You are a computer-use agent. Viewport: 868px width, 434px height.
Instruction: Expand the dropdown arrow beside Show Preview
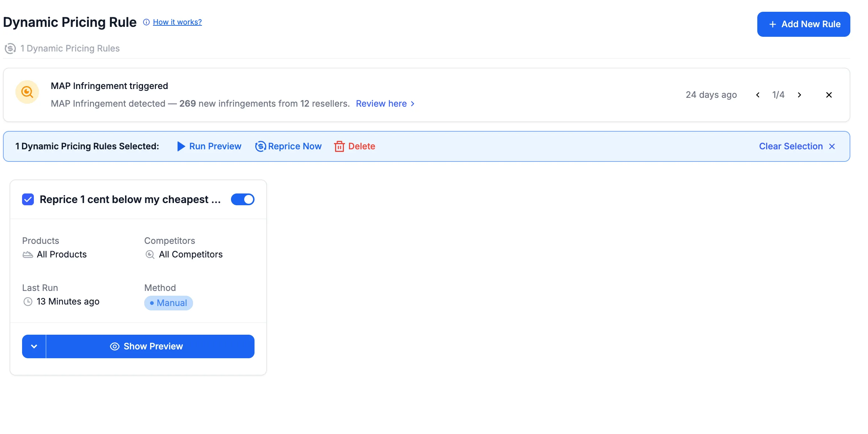[34, 346]
